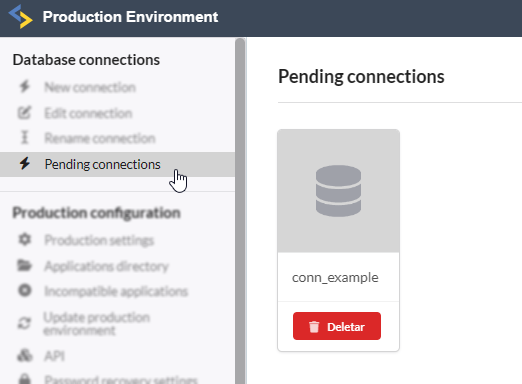Click the Production Environment header title
The width and height of the screenshot is (522, 384).
130,17
